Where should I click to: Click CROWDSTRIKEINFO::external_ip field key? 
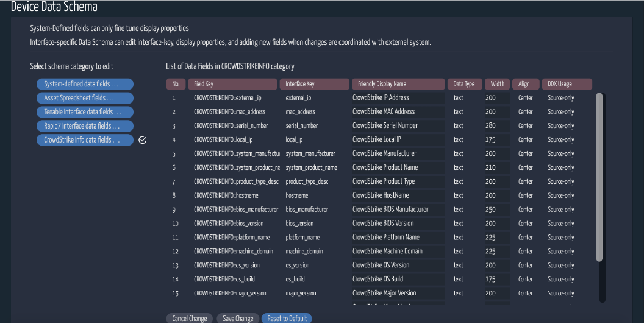click(x=227, y=98)
